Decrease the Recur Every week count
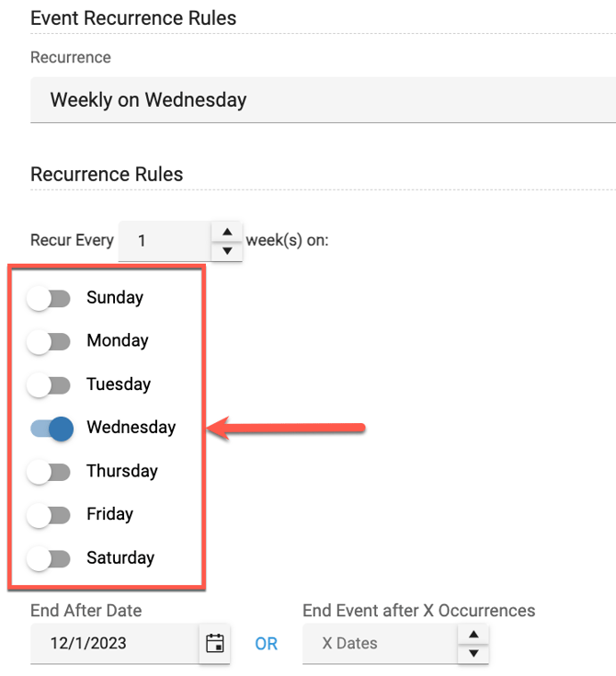The height and width of the screenshot is (676, 616). [x=226, y=250]
